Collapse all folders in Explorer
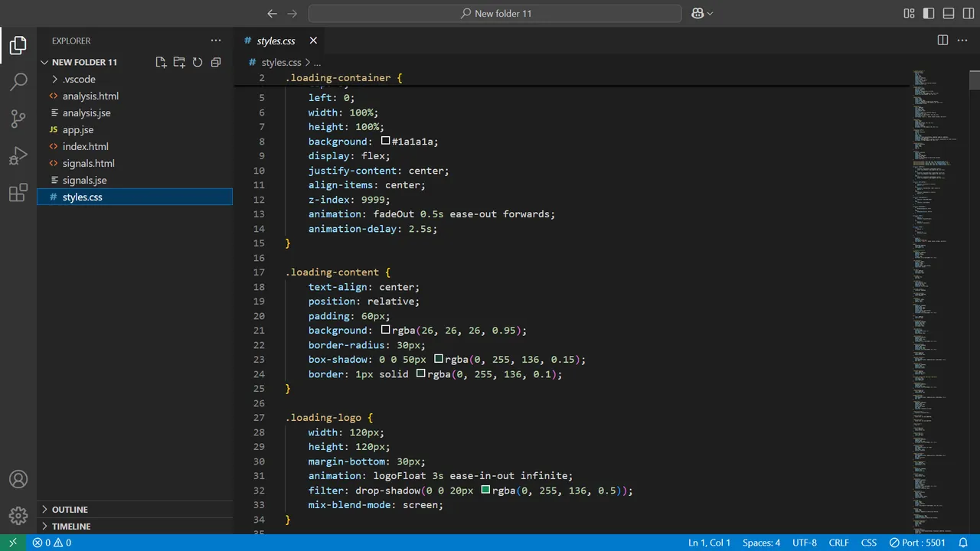Viewport: 980px width, 551px height. 216,62
